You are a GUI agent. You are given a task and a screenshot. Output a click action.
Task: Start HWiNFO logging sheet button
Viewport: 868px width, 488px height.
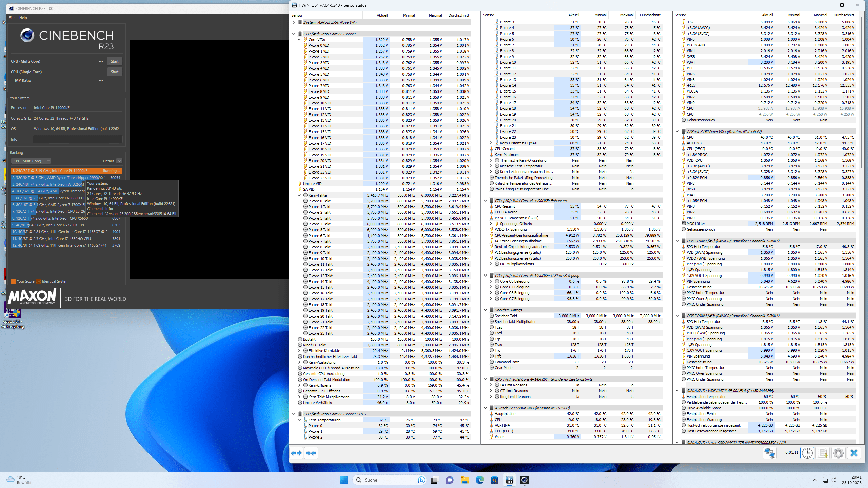tap(823, 453)
